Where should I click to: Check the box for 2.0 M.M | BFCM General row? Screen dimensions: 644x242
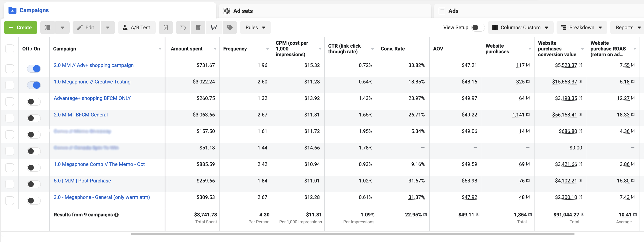[x=10, y=118]
